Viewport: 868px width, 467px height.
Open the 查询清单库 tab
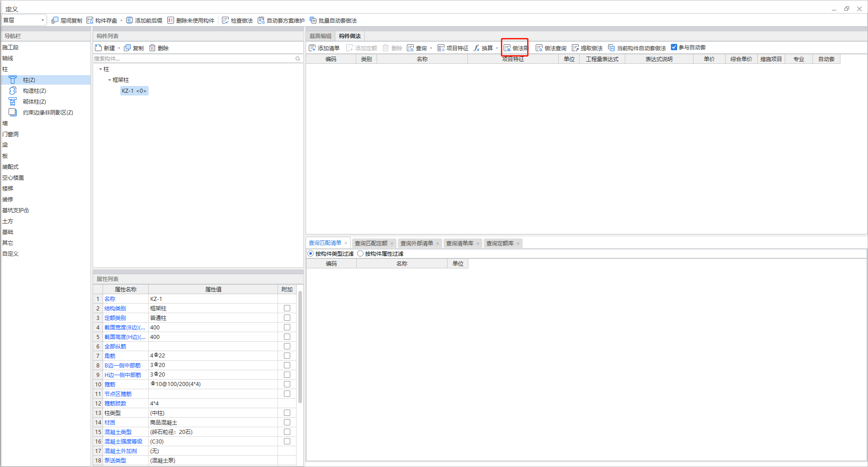point(460,243)
